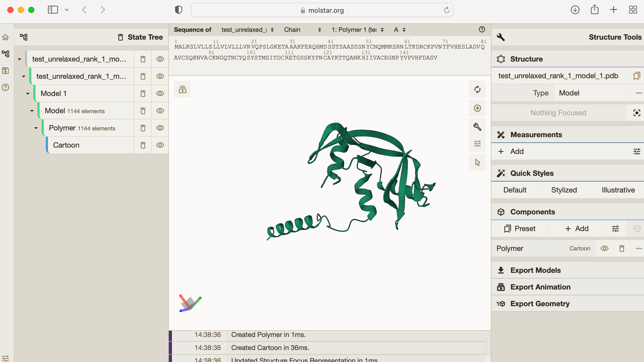Image resolution: width=644 pixels, height=362 pixels.
Task: Click the trash icon beside State Tree title
Action: tap(120, 37)
